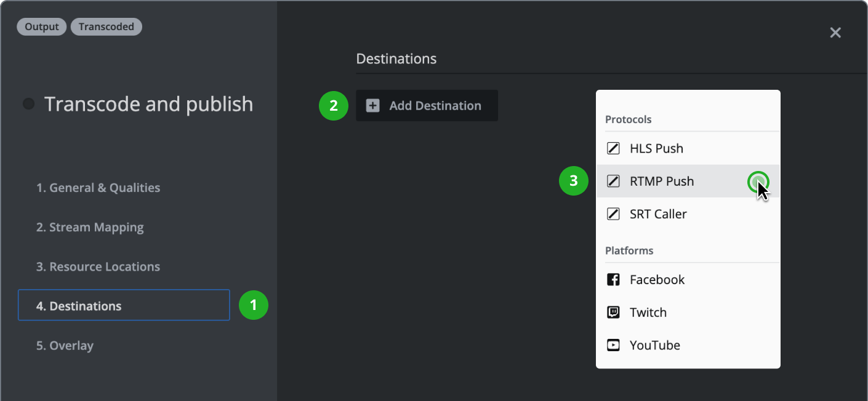Switch to Resource Locations step

coord(98,267)
